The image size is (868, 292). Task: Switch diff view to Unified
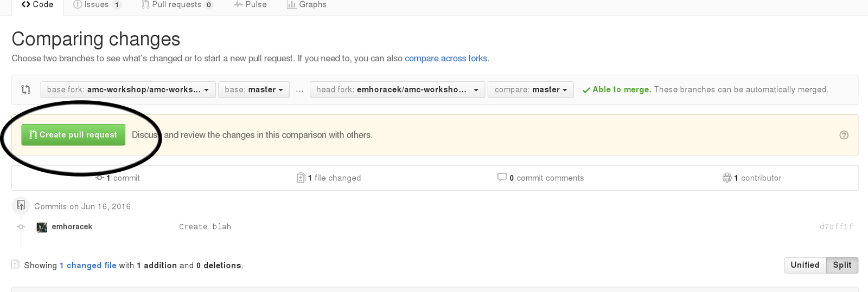click(x=805, y=265)
